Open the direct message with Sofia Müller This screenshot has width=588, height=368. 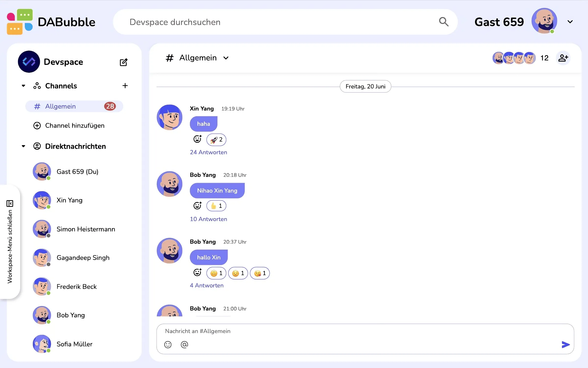[x=74, y=344]
